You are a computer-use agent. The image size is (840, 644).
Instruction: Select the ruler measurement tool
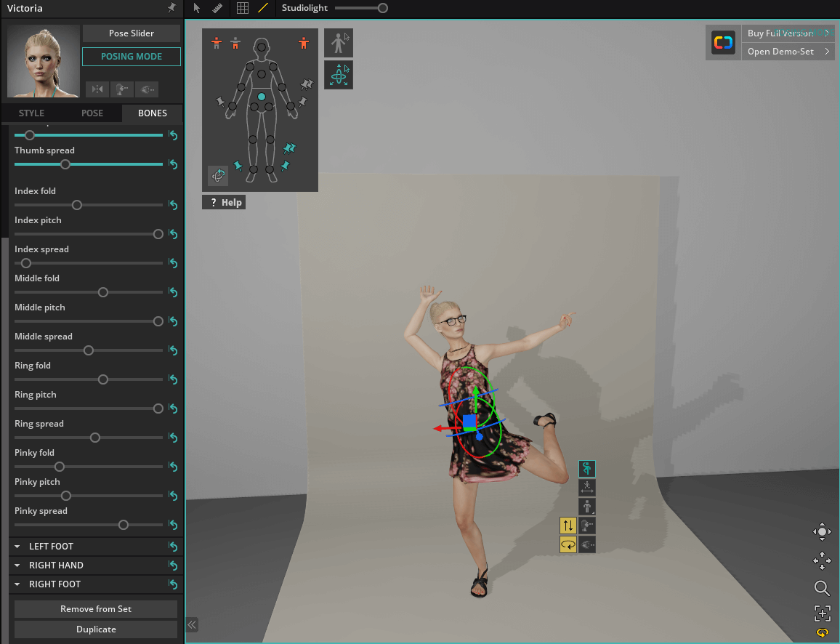(x=217, y=8)
